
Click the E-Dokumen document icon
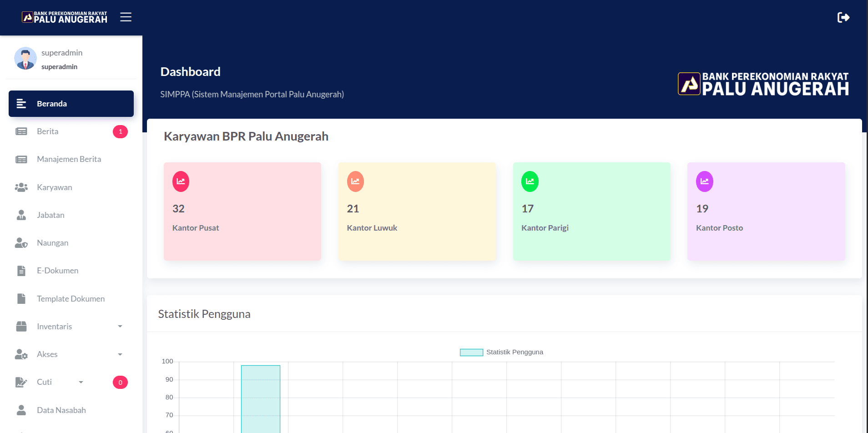point(21,270)
